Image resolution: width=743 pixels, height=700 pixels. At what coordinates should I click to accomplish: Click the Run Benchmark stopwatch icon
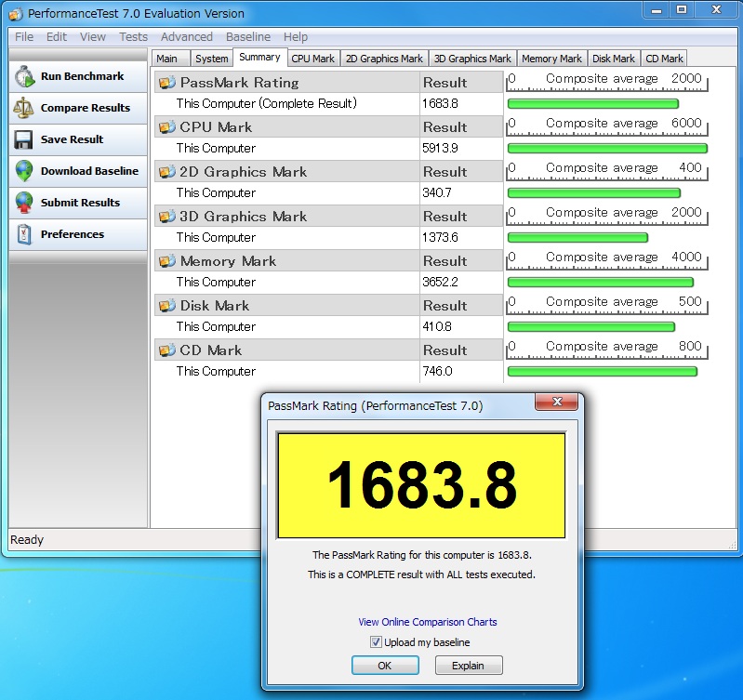coord(24,76)
